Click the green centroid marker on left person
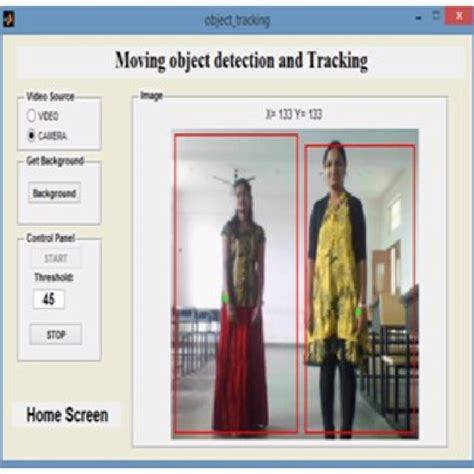The image size is (474, 474). coord(226,298)
